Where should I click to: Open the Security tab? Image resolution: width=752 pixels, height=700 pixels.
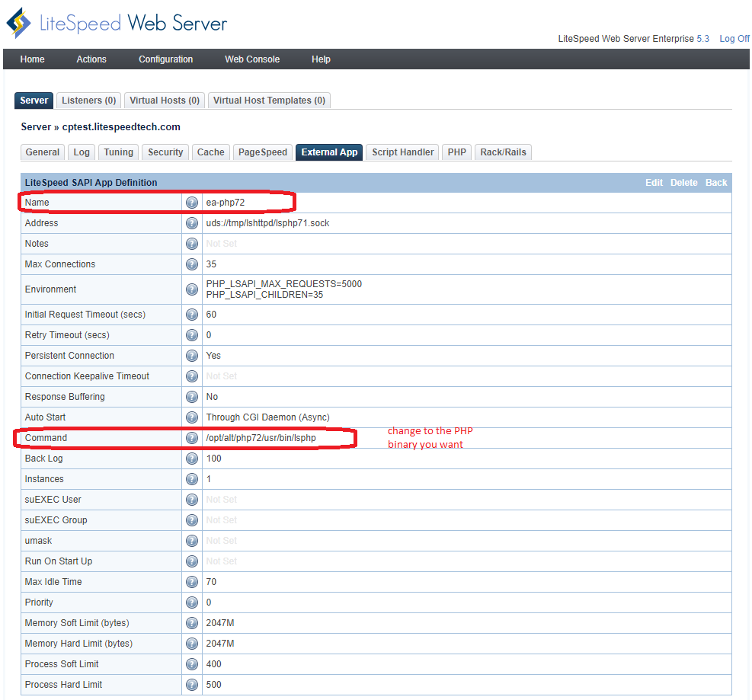[x=165, y=152]
